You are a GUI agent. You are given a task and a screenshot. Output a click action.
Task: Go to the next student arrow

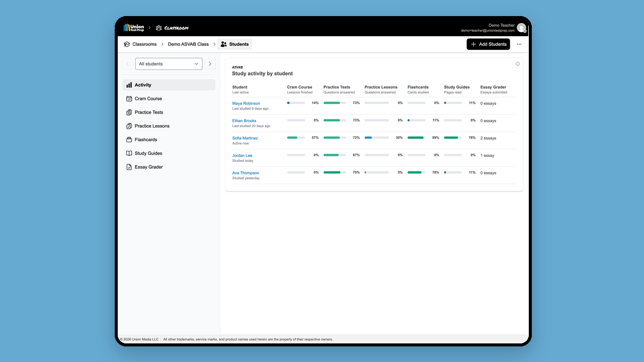pos(210,64)
